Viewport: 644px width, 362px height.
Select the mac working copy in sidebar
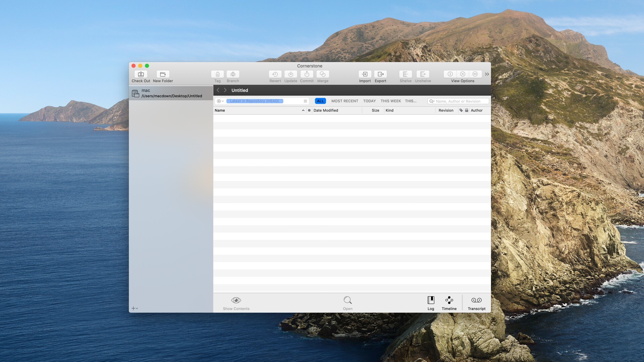171,93
